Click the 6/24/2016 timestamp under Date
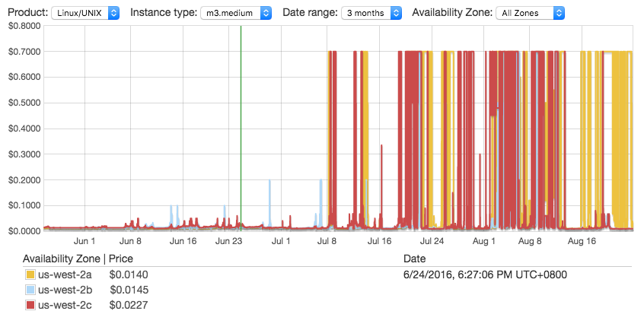 (485, 275)
